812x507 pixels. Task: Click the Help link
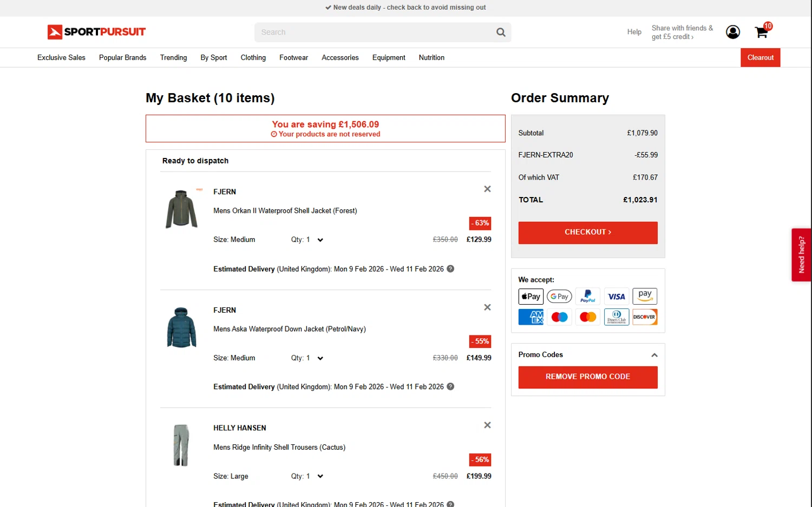634,32
